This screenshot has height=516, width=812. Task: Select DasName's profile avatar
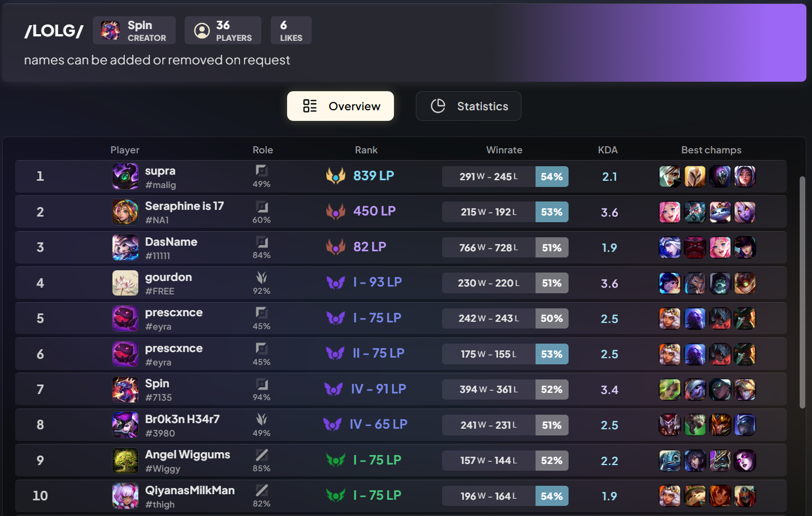pyautogui.click(x=125, y=247)
